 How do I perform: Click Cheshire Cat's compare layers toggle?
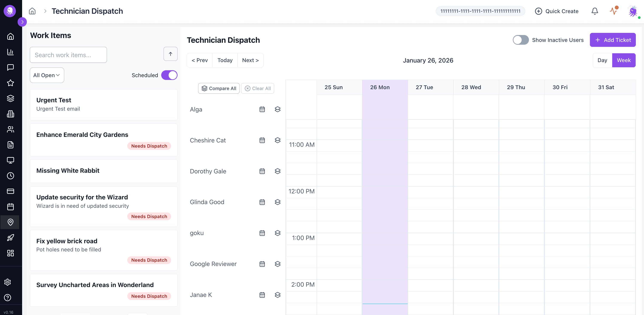pyautogui.click(x=278, y=140)
